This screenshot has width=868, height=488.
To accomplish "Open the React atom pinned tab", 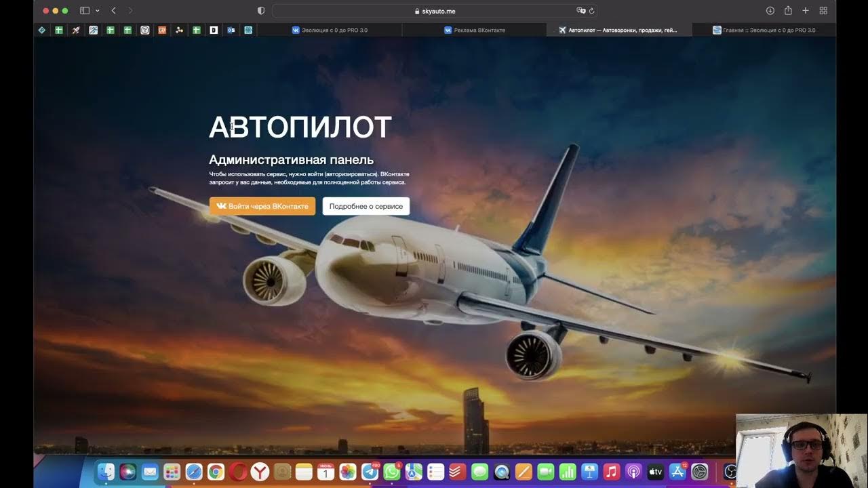I will point(248,30).
